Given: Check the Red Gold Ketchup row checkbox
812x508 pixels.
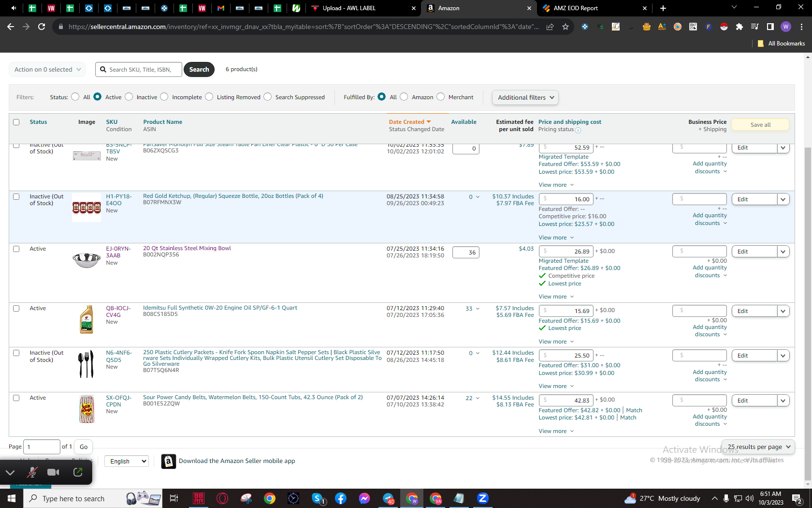Looking at the screenshot, I should point(16,197).
